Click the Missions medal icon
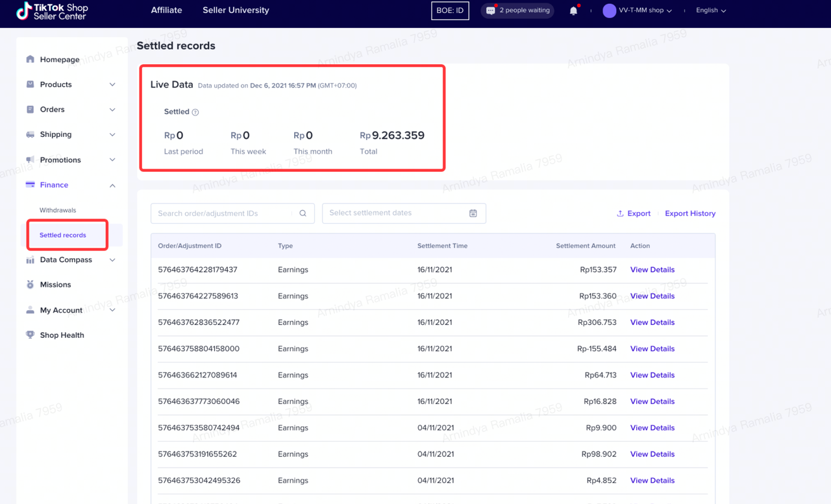Viewport: 831px width, 504px height. pos(30,285)
